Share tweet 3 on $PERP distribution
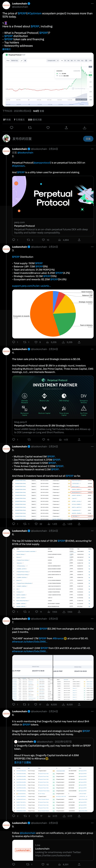 (79, 342)
